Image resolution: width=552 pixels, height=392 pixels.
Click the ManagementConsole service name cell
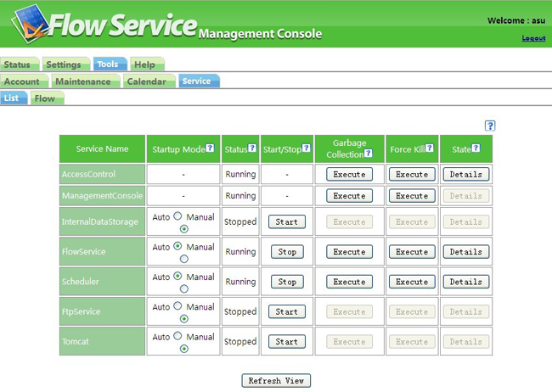102,196
